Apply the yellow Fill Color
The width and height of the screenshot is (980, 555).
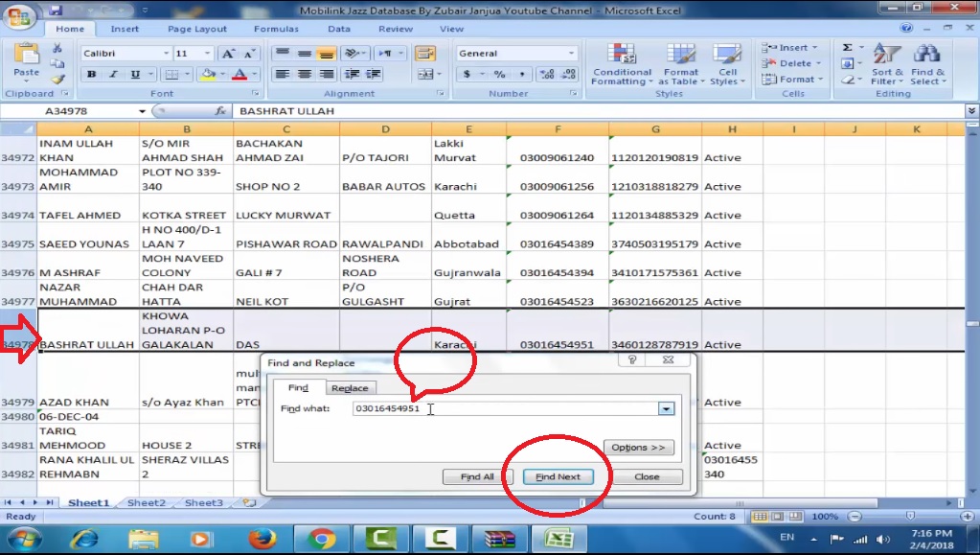[208, 75]
